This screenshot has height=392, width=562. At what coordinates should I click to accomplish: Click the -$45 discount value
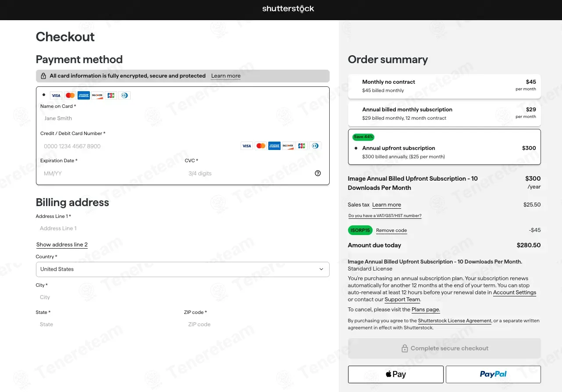[535, 230]
